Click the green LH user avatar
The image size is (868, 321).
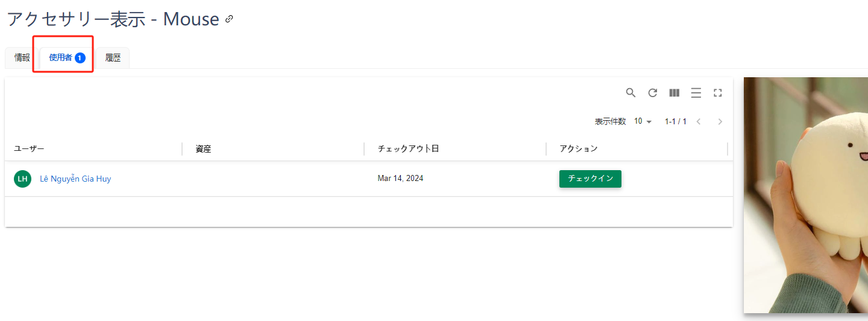(x=22, y=179)
